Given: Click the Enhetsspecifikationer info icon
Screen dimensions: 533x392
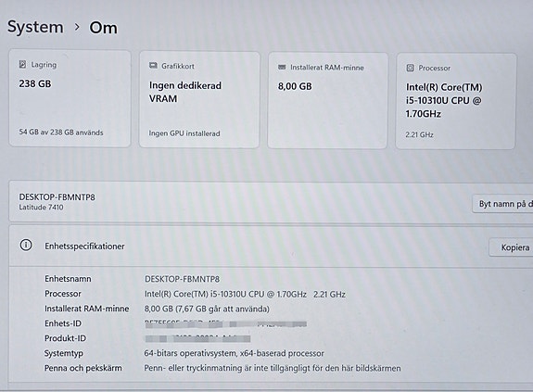Looking at the screenshot, I should coord(26,245).
